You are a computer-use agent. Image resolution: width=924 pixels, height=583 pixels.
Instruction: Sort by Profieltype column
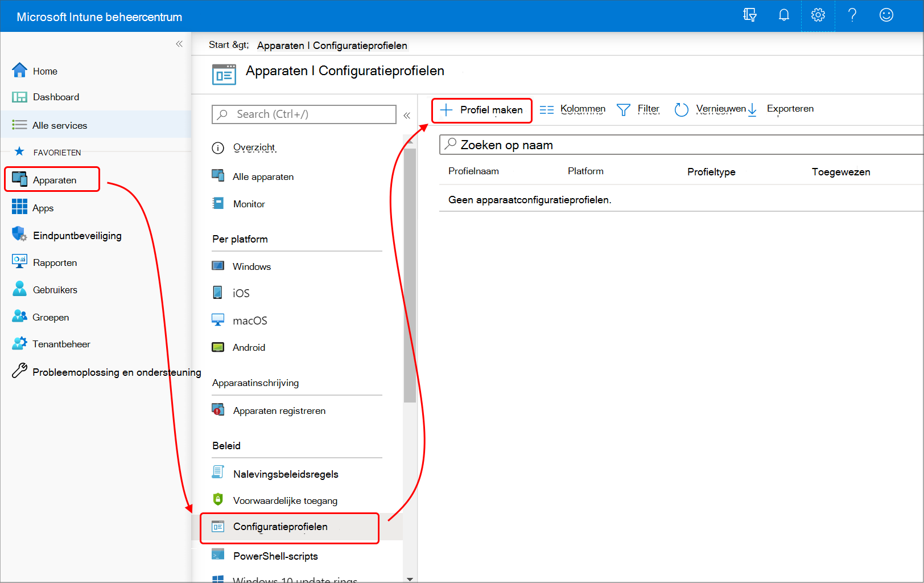coord(711,172)
